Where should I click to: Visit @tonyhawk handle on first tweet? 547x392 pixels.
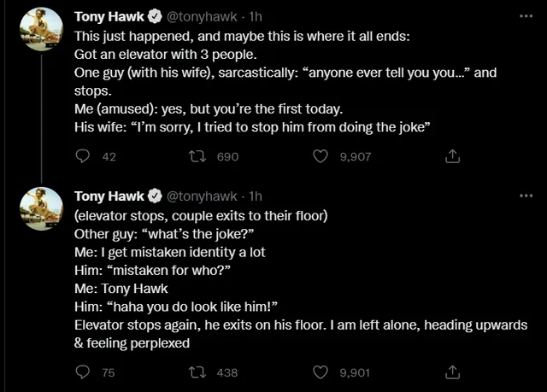pos(201,16)
